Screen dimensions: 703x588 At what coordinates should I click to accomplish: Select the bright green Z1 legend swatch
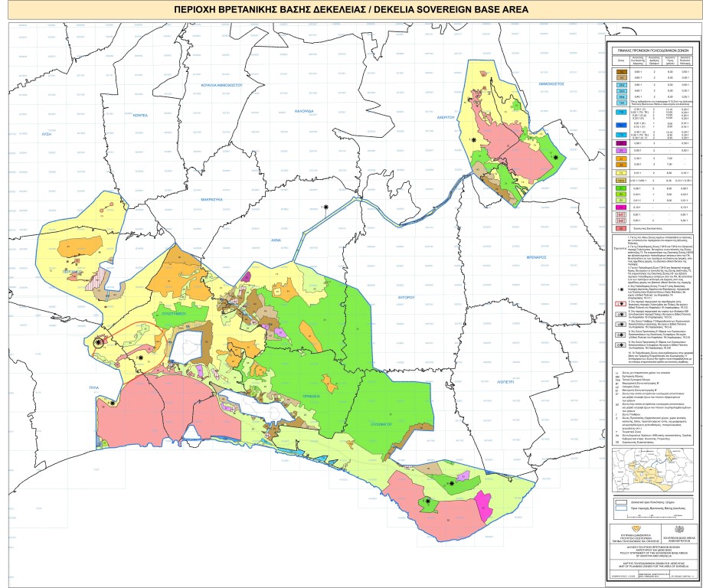[623, 188]
